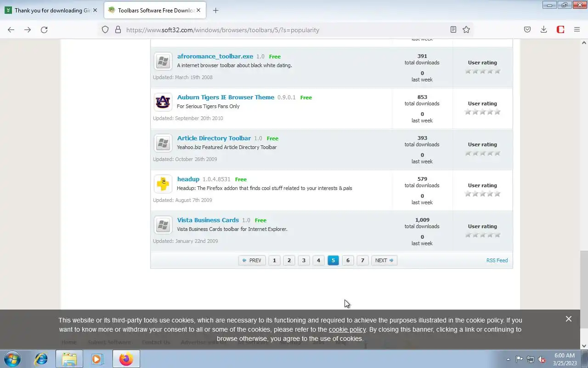Click the browser forward arrow
This screenshot has height=368, width=588.
pos(28,29)
